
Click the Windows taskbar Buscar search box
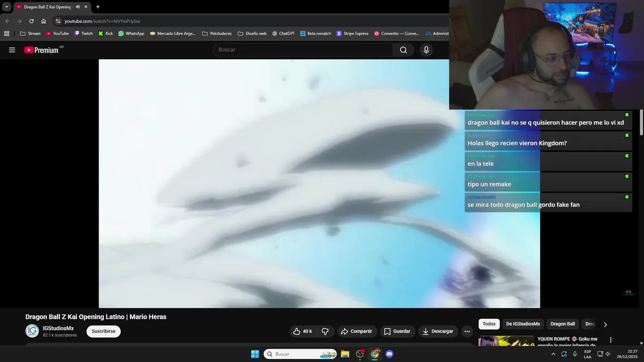tap(300, 354)
